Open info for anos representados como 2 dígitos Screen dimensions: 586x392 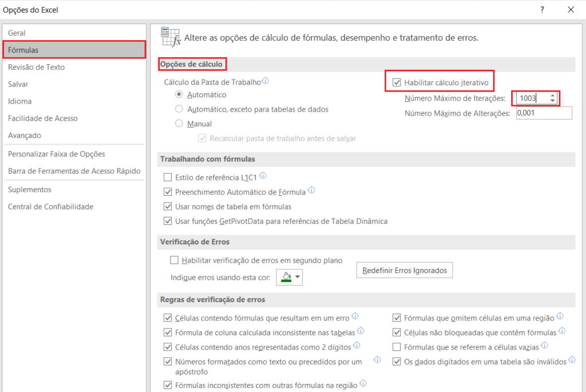coord(357,345)
